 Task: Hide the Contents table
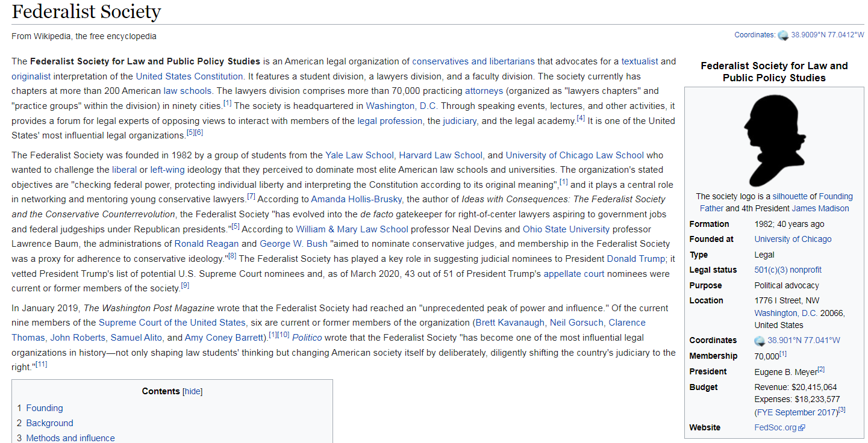(193, 391)
